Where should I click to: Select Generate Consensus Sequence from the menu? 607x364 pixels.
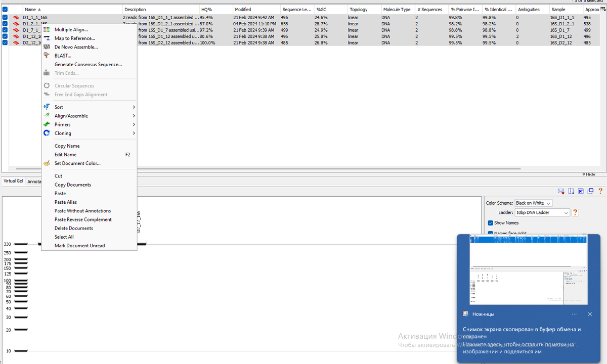coord(88,64)
